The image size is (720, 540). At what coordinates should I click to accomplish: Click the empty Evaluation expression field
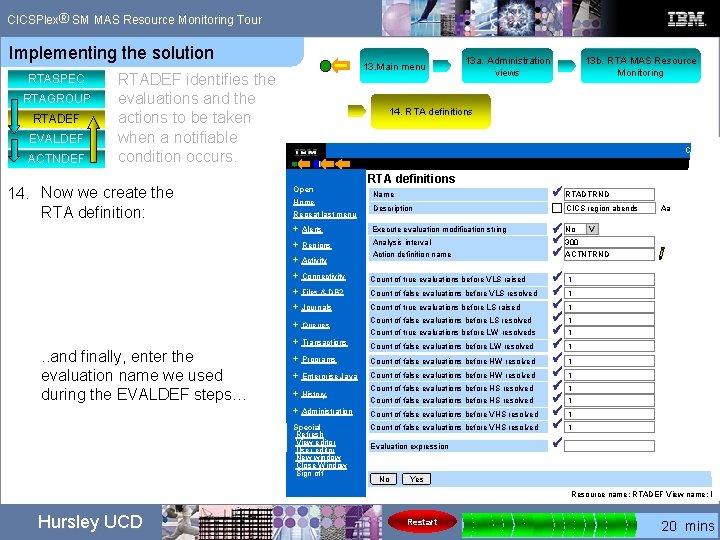(x=609, y=446)
